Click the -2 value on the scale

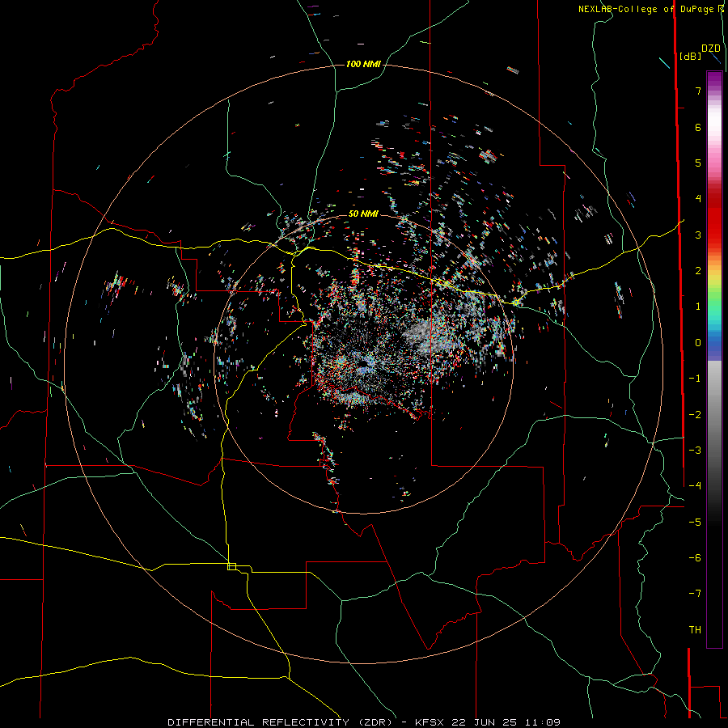coord(695,415)
